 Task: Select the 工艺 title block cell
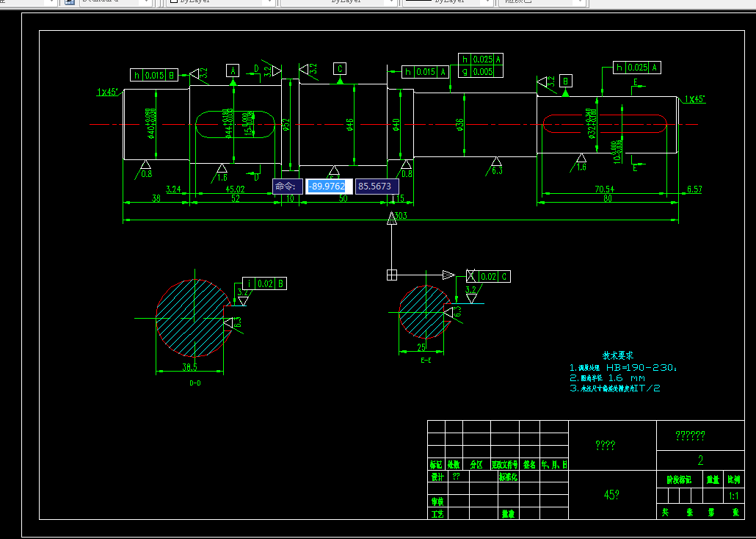(437, 514)
